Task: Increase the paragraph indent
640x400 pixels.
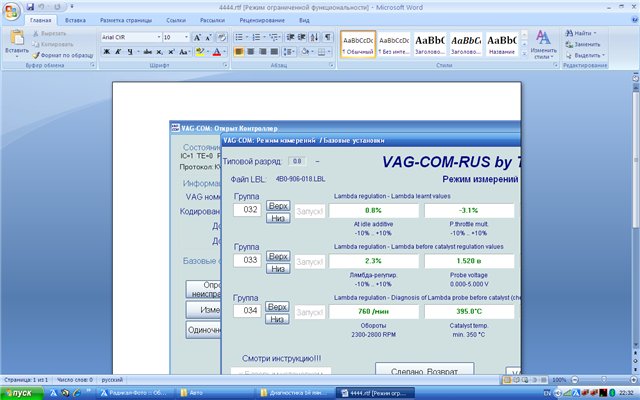Action: (302, 38)
